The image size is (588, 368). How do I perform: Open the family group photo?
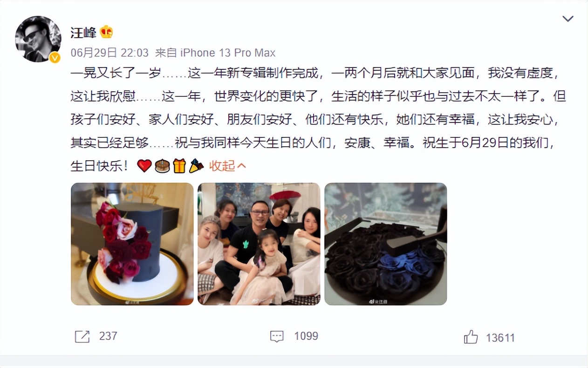(x=259, y=244)
